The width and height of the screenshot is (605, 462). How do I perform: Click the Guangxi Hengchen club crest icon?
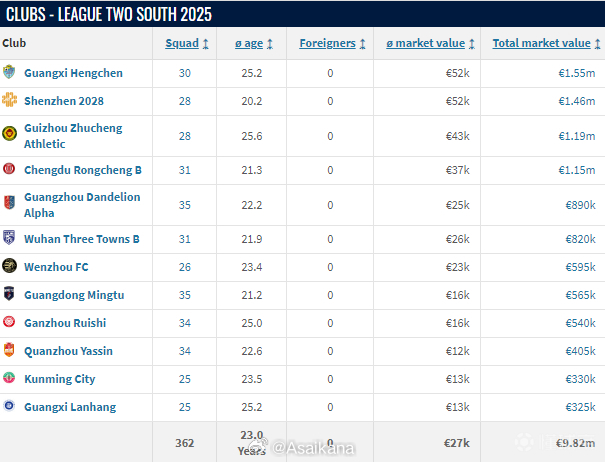coord(10,73)
